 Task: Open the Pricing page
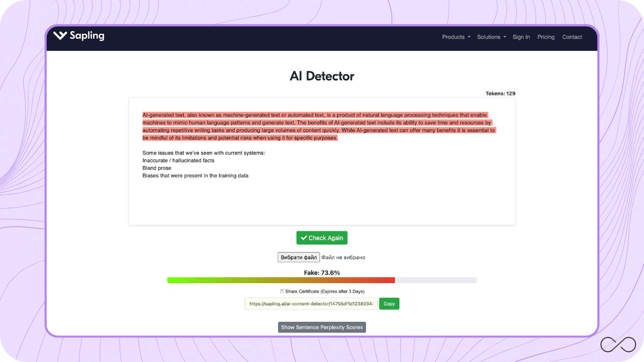point(546,37)
